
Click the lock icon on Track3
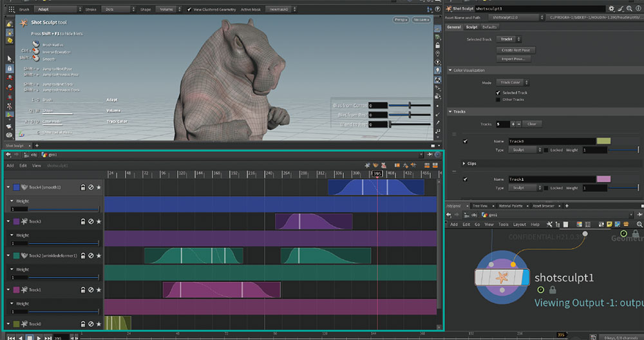click(x=82, y=222)
